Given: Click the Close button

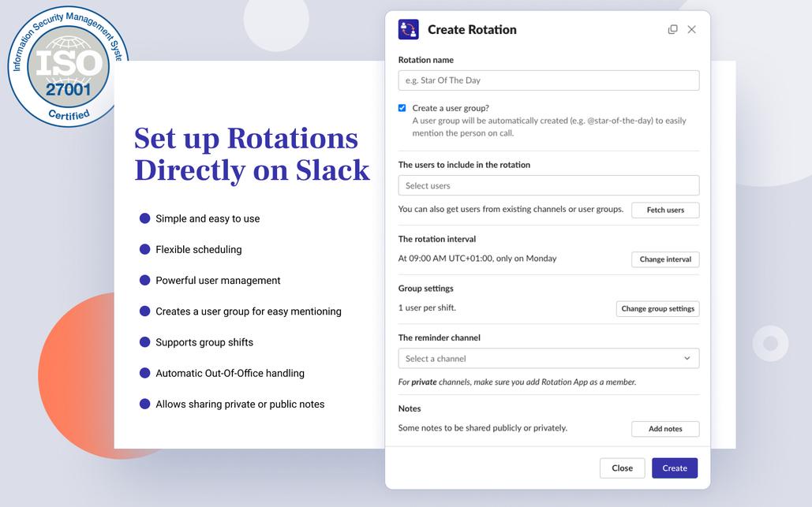Looking at the screenshot, I should (x=622, y=468).
